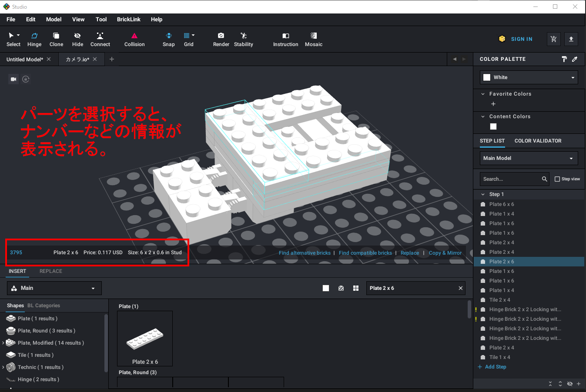Enable the Step view checkbox
586x392 pixels.
pyautogui.click(x=557, y=179)
